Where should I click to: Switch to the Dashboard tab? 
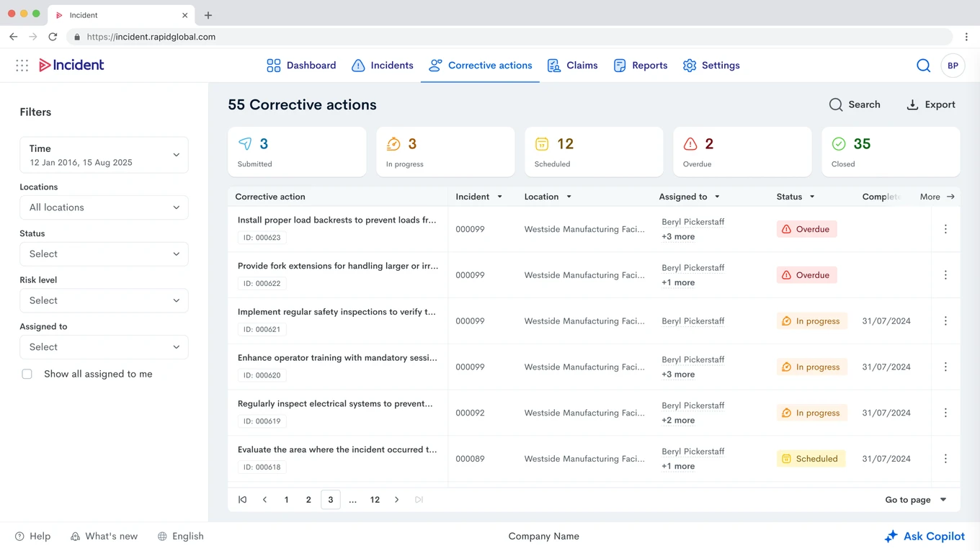click(x=301, y=66)
